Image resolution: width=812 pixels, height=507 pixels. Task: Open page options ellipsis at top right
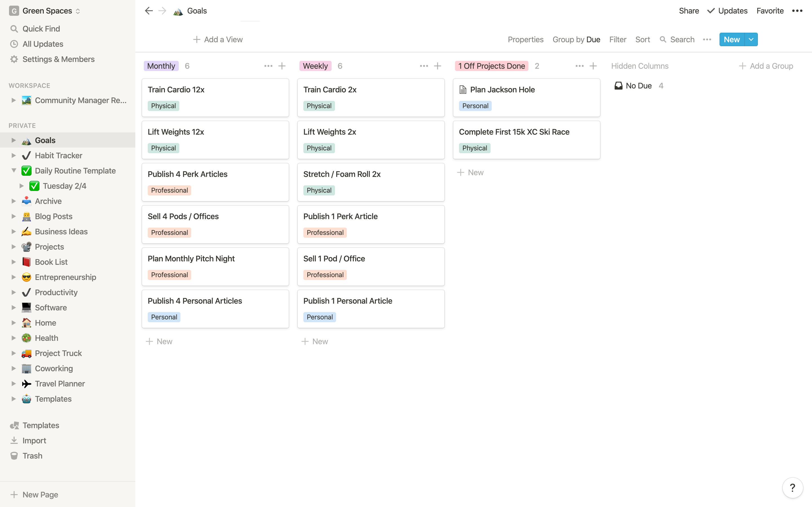pos(797,11)
